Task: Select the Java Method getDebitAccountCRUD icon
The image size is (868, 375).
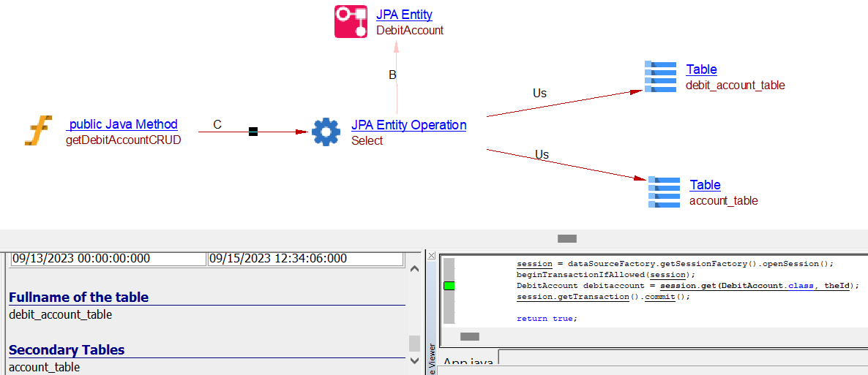Action: point(38,132)
